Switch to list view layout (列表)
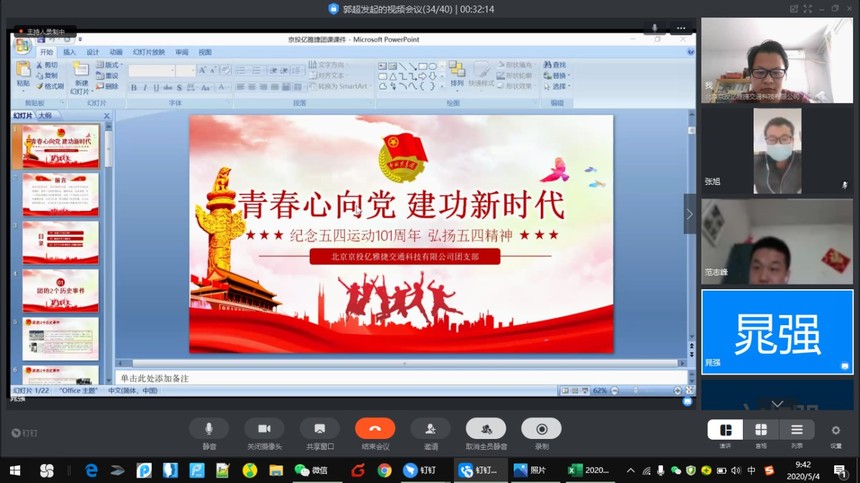The image size is (860, 483). coord(797,430)
